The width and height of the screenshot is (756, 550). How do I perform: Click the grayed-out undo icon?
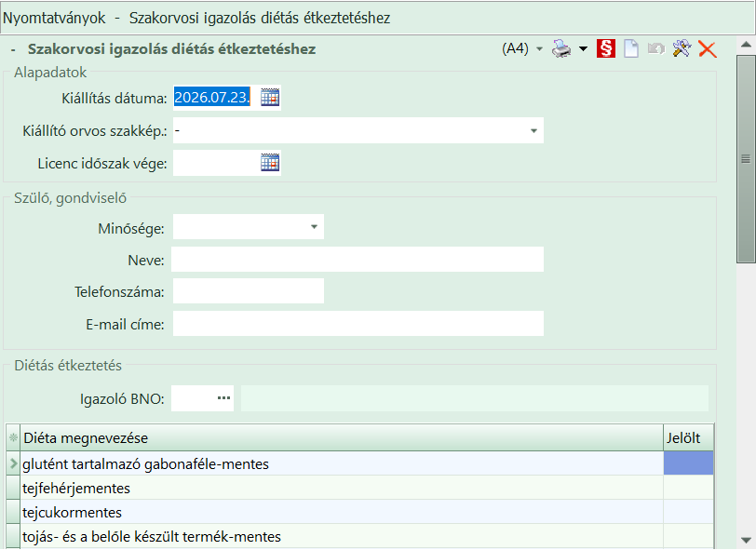coord(656,48)
